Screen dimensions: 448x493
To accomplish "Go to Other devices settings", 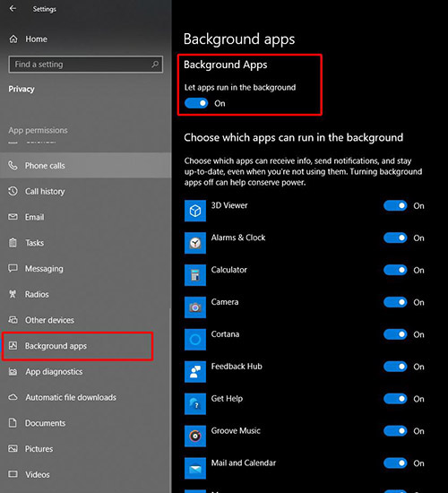I will coord(85,320).
